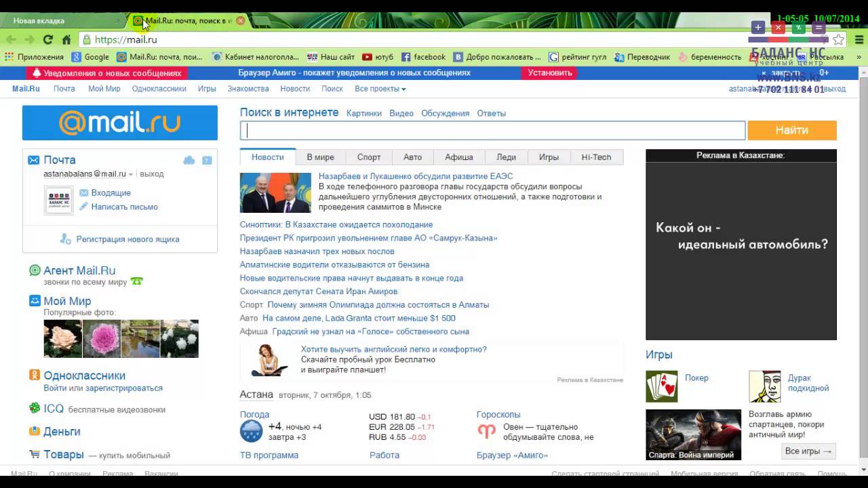The height and width of the screenshot is (488, 868).
Task: Open the headline about похолодание in Казахстан
Action: click(336, 224)
